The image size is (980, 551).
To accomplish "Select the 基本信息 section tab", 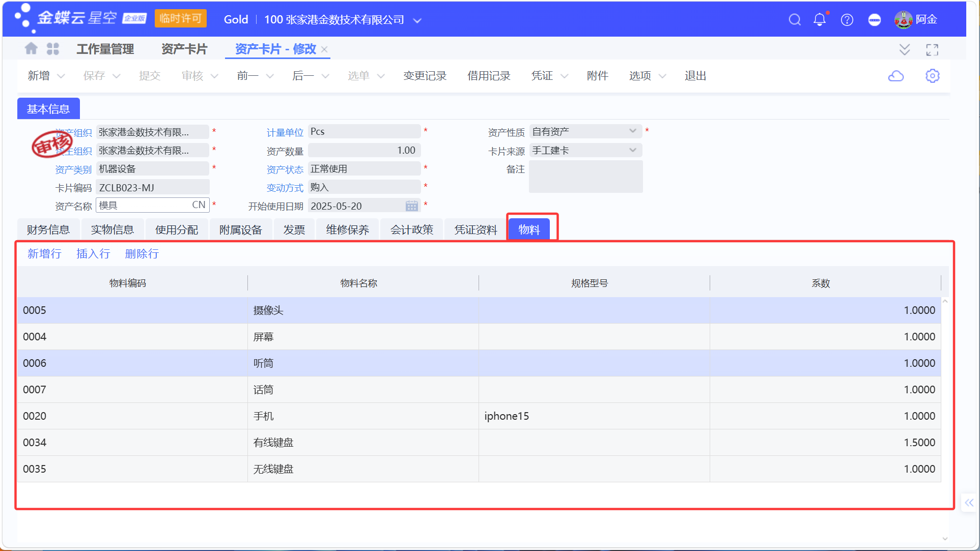I will click(48, 109).
